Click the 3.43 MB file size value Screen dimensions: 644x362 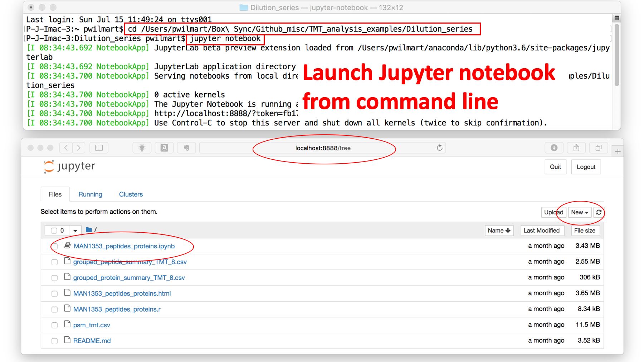pos(587,246)
